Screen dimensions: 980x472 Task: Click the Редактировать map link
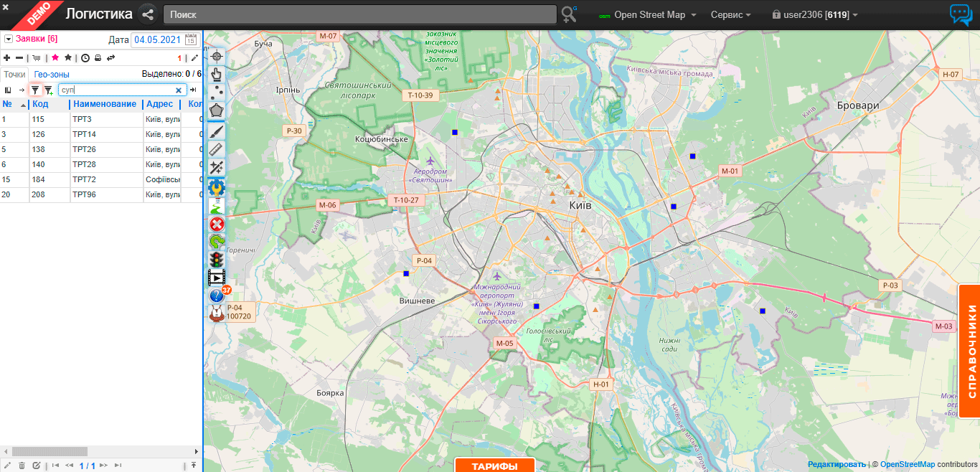coord(837,465)
